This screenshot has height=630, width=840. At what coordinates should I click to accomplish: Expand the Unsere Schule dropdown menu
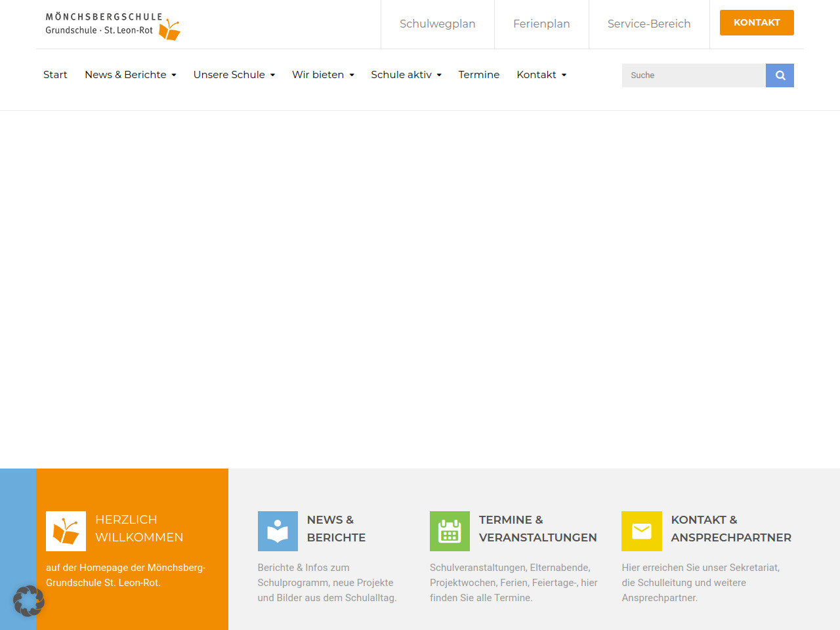coord(234,75)
